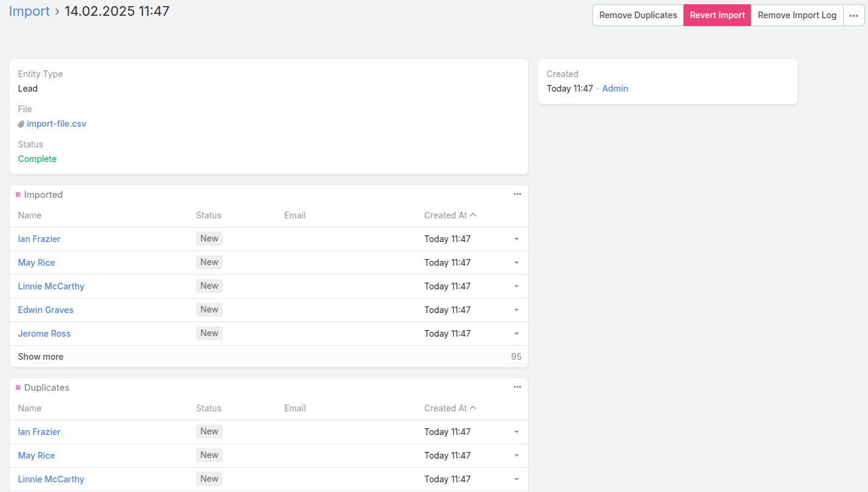868x492 pixels.
Task: Click the New status badge for Jerome Ross
Action: tap(209, 333)
